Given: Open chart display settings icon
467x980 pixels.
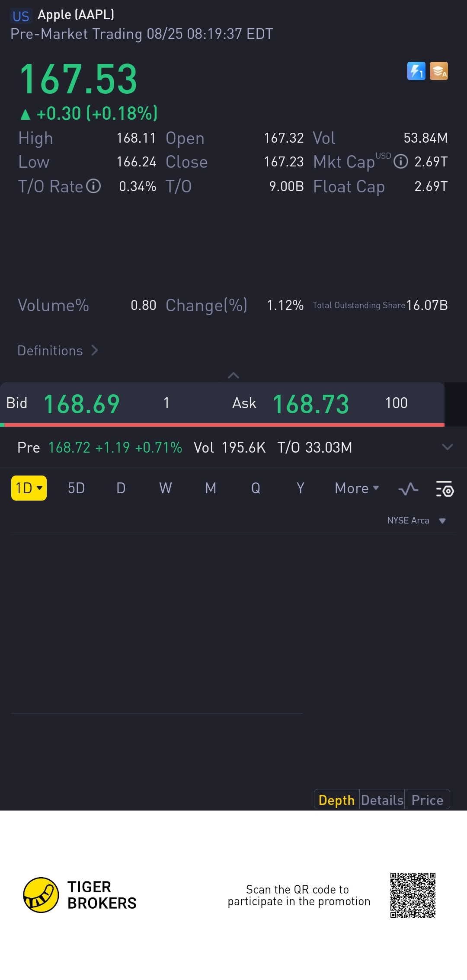Looking at the screenshot, I should [x=445, y=489].
